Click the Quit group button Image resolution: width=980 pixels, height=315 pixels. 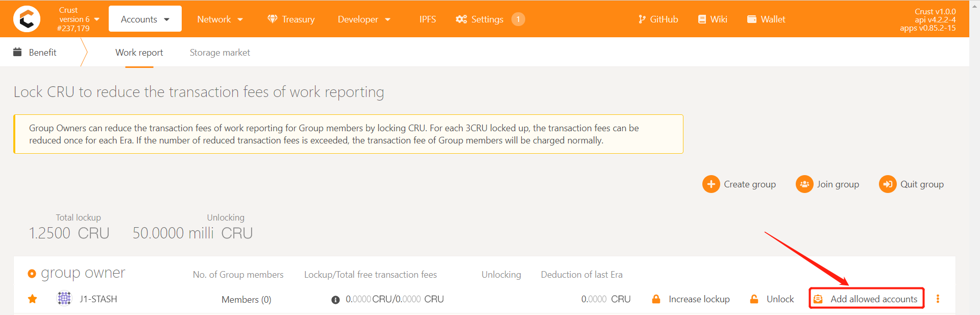tap(912, 184)
